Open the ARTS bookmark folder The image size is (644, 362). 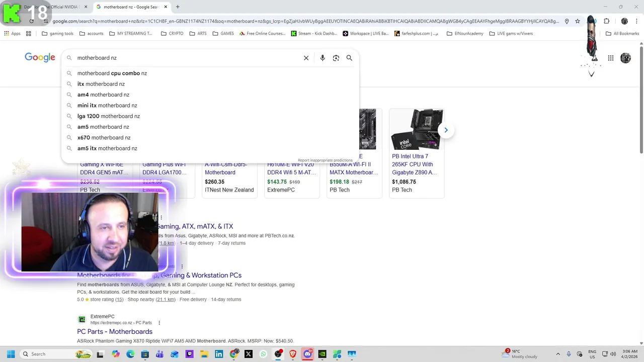coord(198,34)
